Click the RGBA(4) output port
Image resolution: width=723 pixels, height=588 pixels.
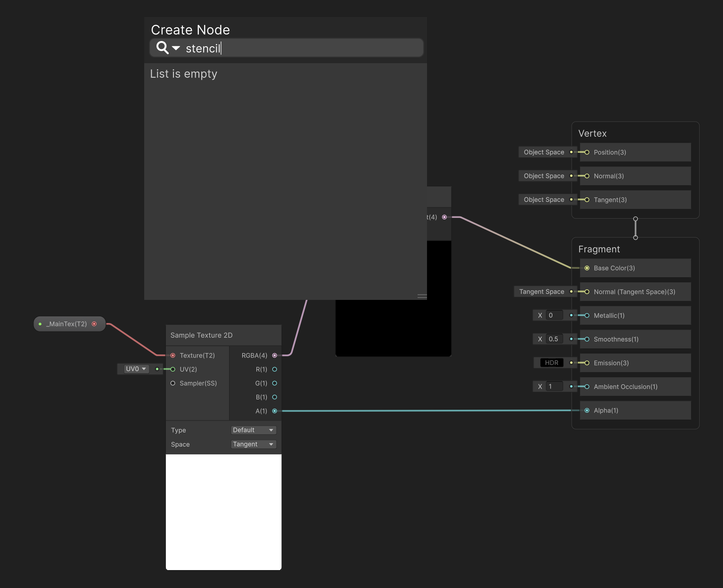275,356
